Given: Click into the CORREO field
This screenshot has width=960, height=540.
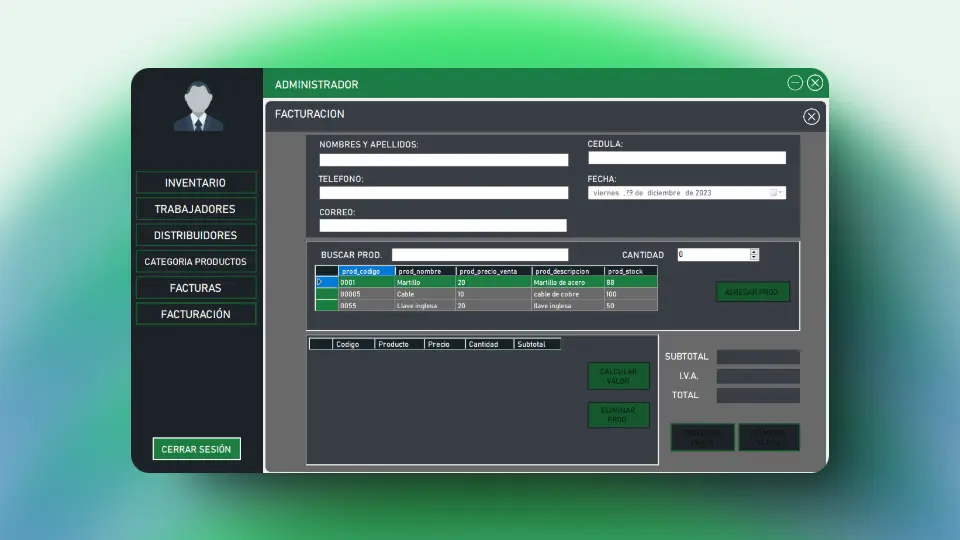Looking at the screenshot, I should 443,225.
